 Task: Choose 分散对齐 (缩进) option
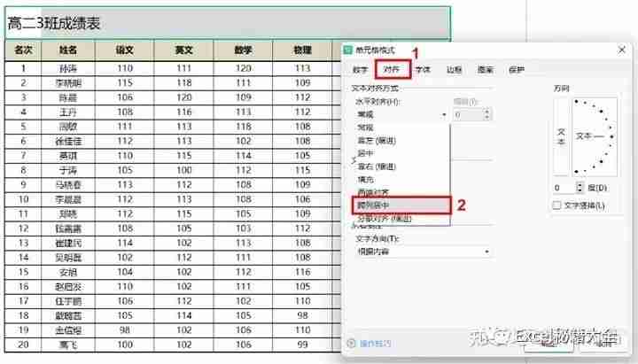[x=385, y=219]
